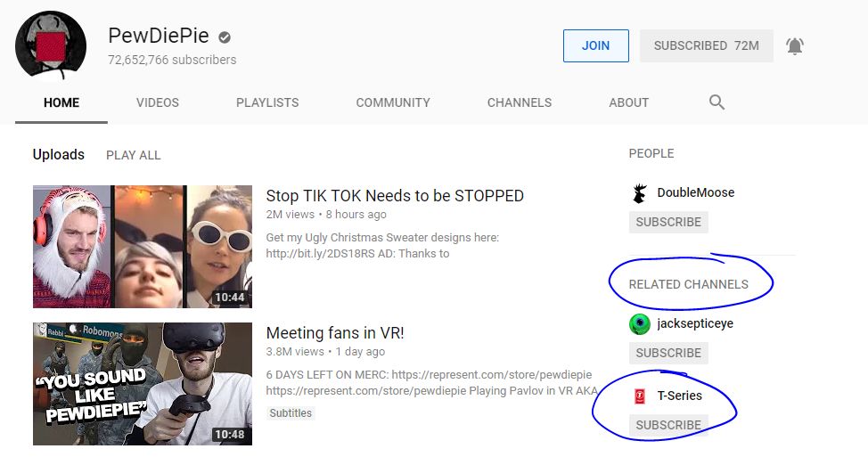Go to the COMMUNITY tab
This screenshot has height=457, width=868.
(393, 102)
